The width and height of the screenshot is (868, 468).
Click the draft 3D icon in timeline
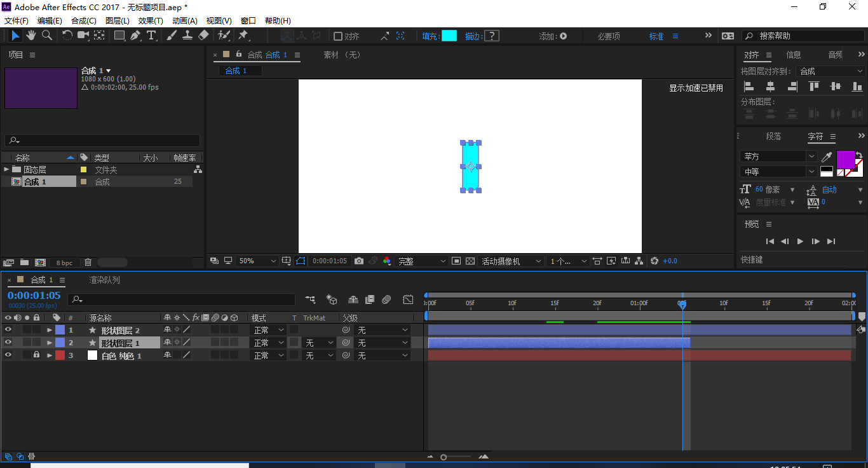click(332, 299)
